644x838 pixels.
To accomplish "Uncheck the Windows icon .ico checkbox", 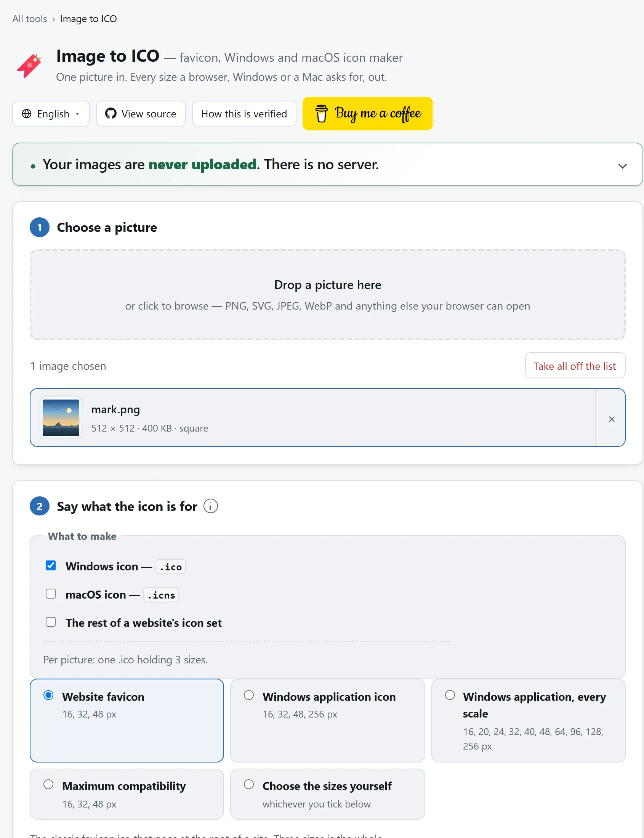I will point(51,565).
